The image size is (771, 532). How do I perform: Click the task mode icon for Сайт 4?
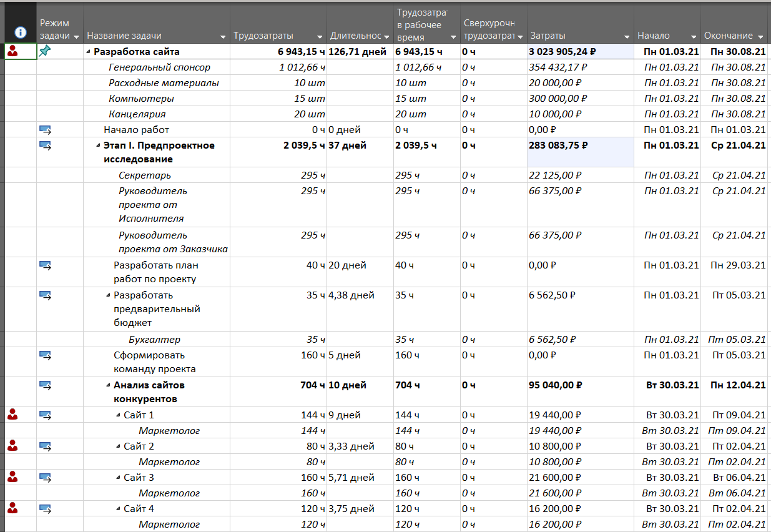tap(45, 509)
